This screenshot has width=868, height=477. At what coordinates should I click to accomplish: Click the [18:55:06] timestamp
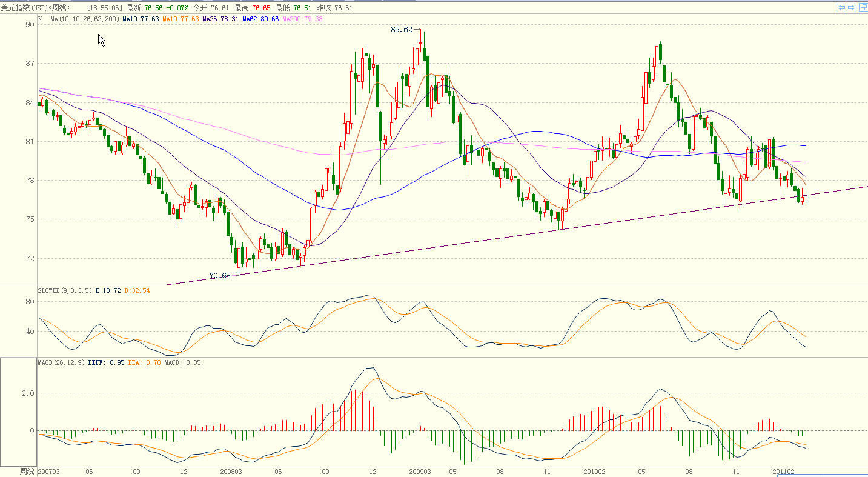pos(104,8)
